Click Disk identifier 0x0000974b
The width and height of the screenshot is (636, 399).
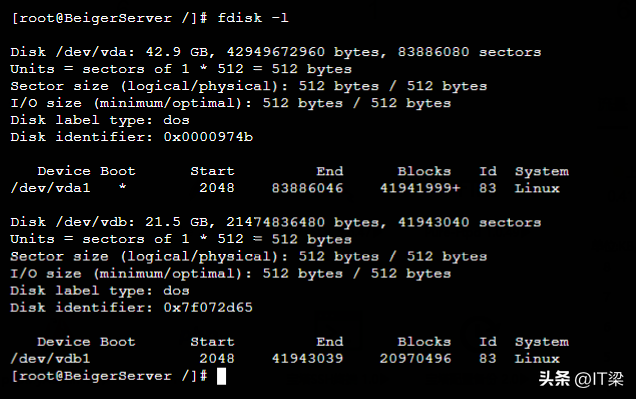[x=132, y=137]
